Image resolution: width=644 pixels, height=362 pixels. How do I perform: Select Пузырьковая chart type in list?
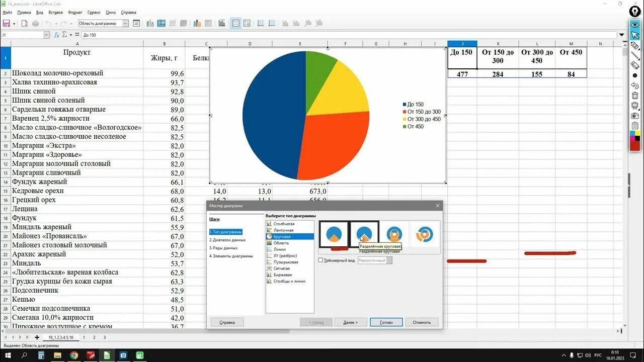click(290, 262)
